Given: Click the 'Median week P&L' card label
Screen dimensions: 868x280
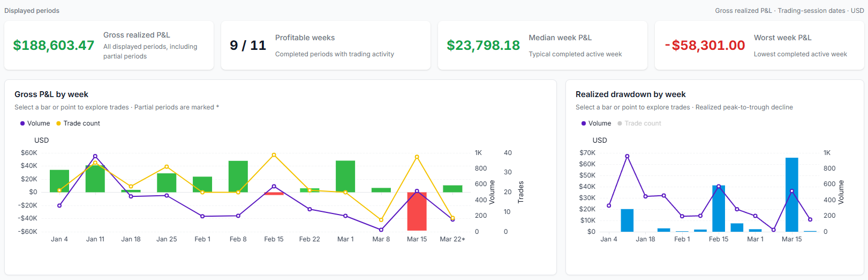Looking at the screenshot, I should (x=560, y=38).
